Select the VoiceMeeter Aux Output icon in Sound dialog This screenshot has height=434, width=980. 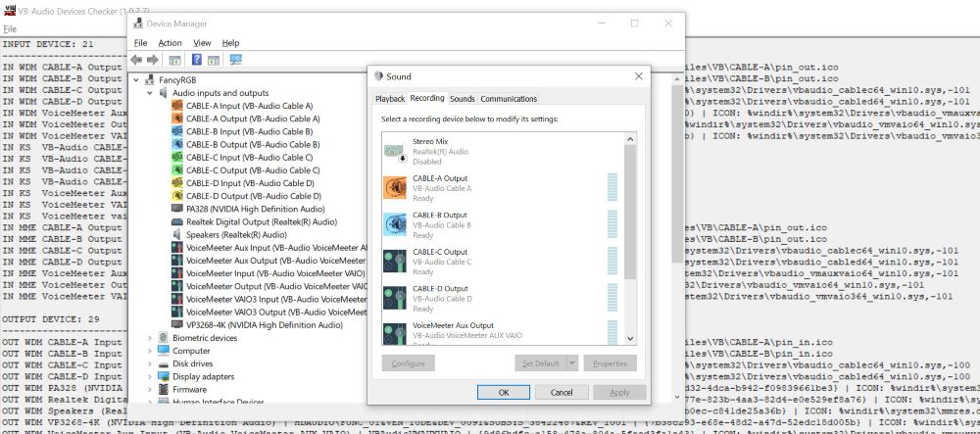click(x=395, y=333)
